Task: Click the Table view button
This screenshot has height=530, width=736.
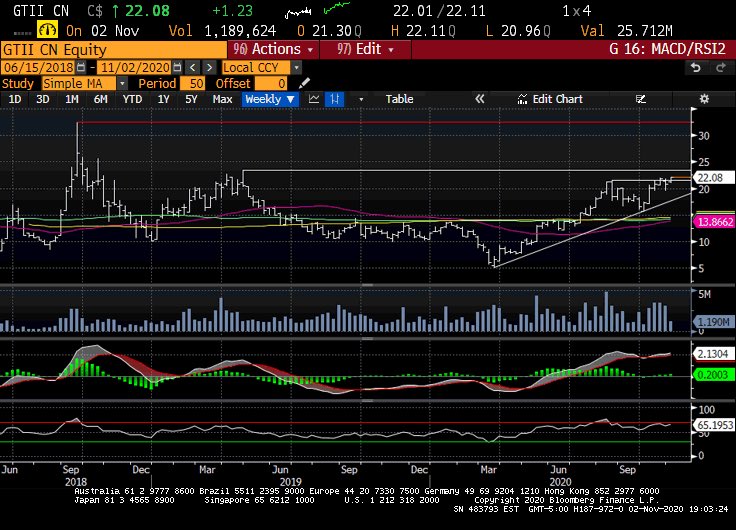Action: point(399,99)
